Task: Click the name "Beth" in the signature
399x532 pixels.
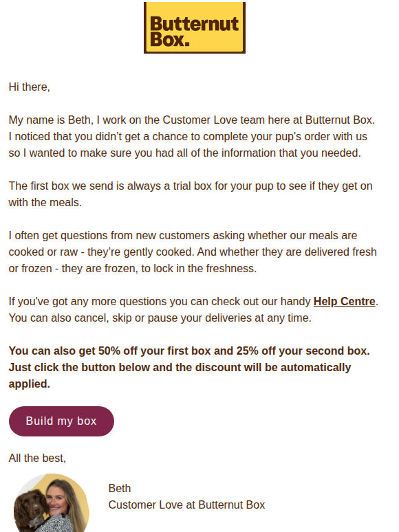Action: 120,488
